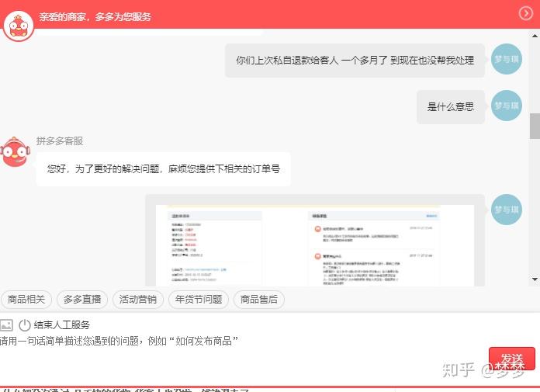Click the user avatar beside 是什么意思 message
The width and height of the screenshot is (540, 392).
click(506, 106)
